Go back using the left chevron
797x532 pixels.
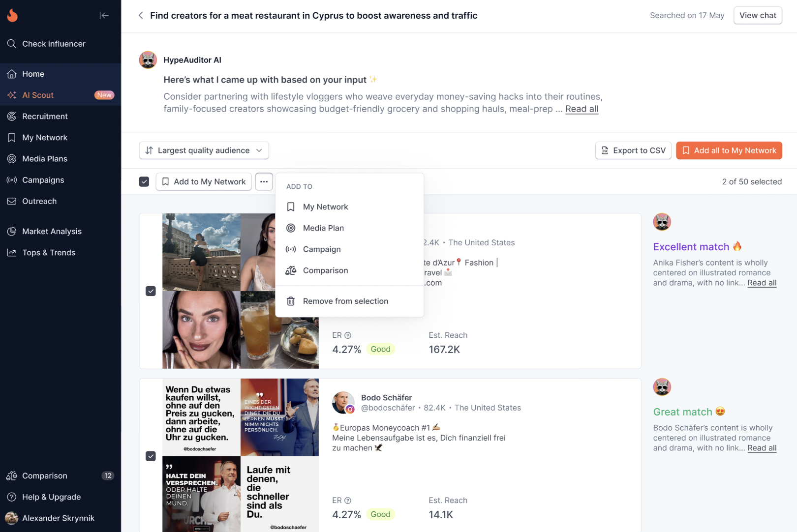141,15
